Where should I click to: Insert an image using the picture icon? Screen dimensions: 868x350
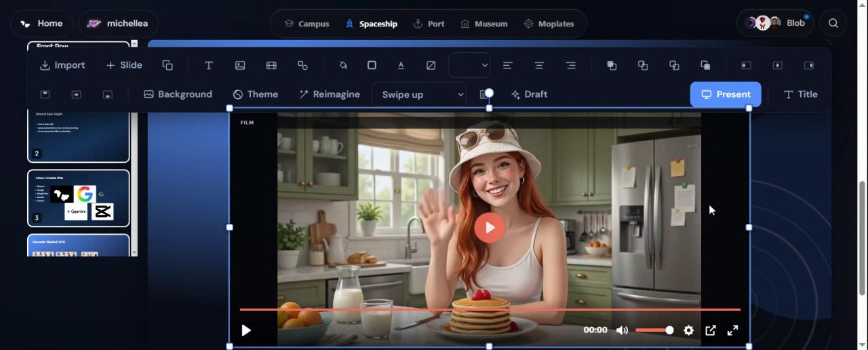tap(240, 65)
